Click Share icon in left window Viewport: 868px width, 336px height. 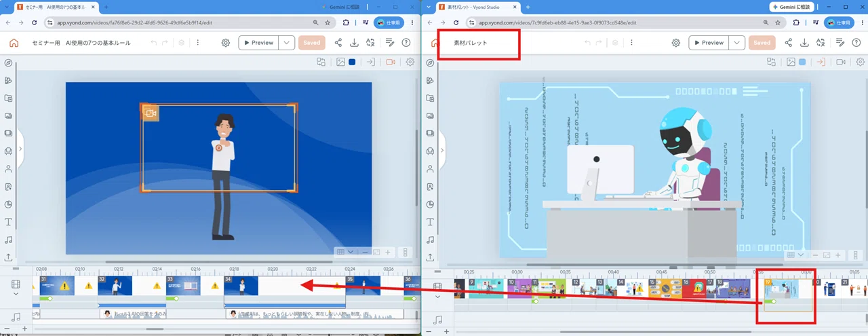[x=338, y=43]
